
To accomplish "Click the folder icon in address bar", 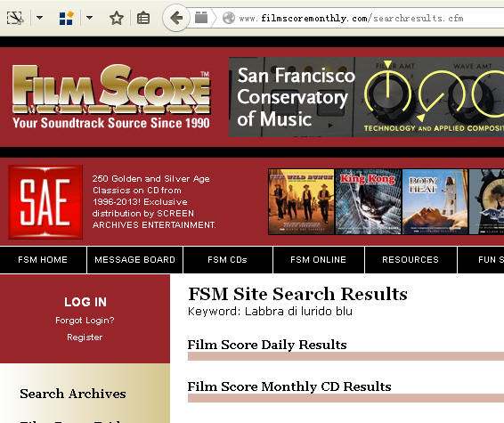I will (201, 18).
